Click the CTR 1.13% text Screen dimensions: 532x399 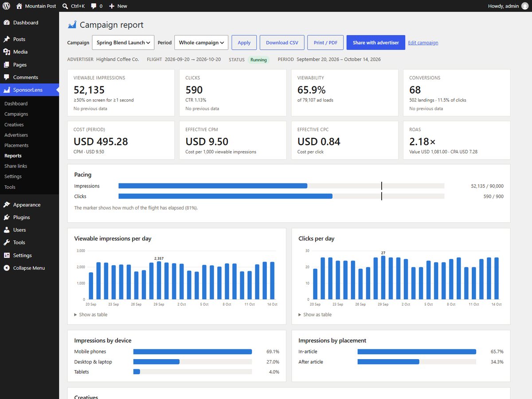(x=196, y=100)
